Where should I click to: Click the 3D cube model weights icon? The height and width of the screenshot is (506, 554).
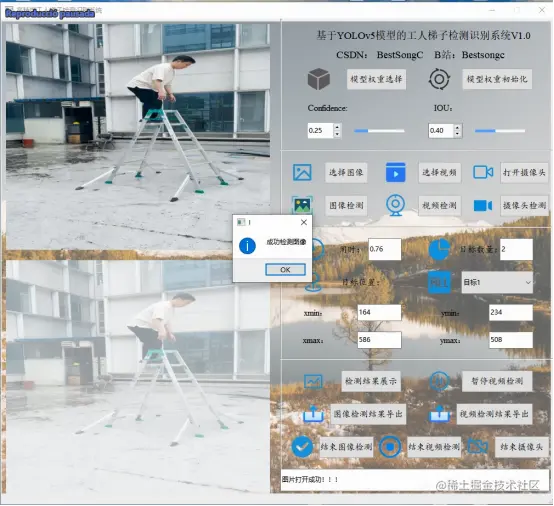pos(319,79)
